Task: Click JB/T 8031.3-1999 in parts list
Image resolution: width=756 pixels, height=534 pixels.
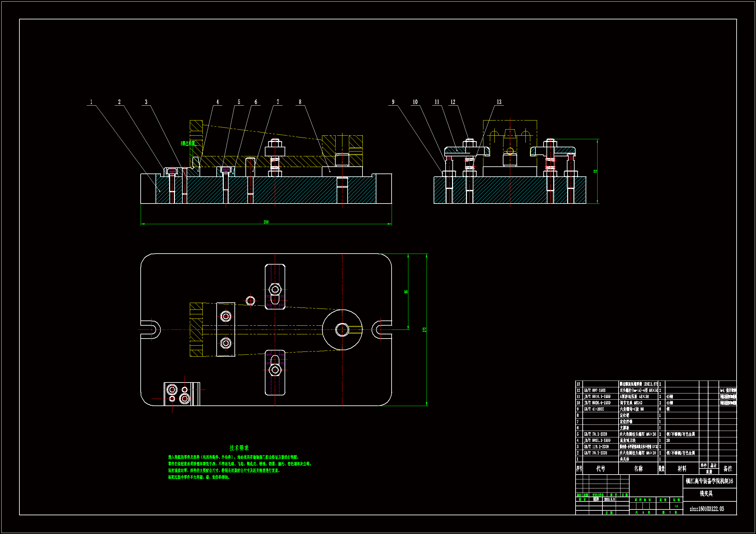Action: coord(597,441)
